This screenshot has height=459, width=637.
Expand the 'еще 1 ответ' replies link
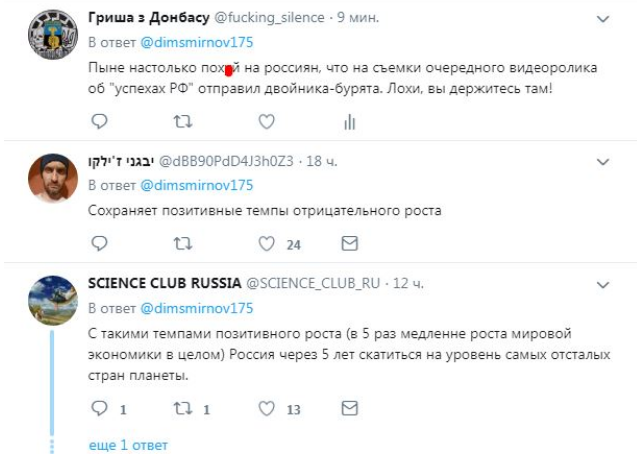[128, 444]
